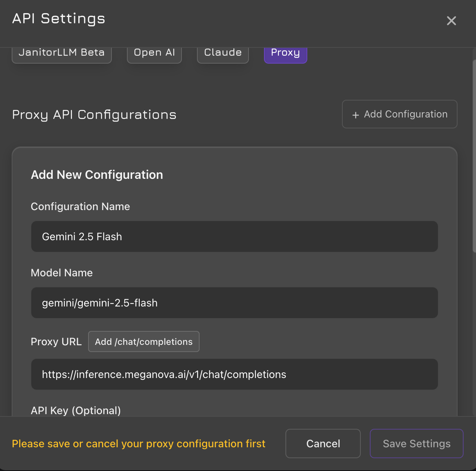
Task: Click the Proxy URL label
Action: pos(56,341)
